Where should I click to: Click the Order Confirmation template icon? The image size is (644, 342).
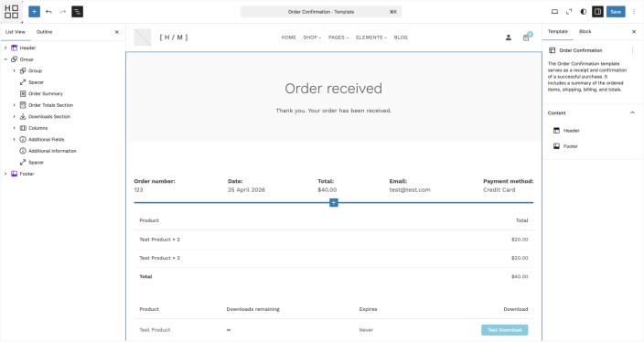552,50
